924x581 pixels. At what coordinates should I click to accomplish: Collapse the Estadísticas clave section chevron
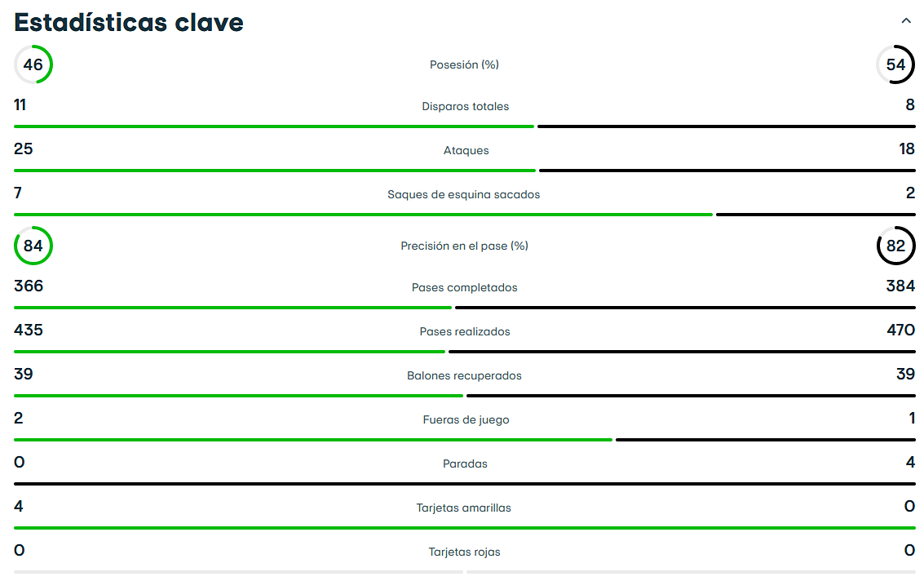(x=906, y=21)
